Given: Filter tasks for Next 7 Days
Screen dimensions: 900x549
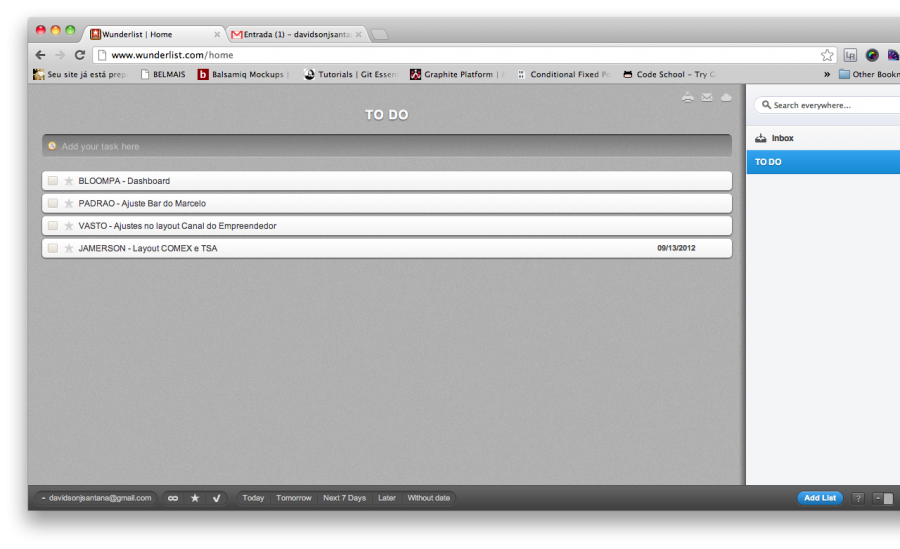Looking at the screenshot, I should pyautogui.click(x=344, y=498).
